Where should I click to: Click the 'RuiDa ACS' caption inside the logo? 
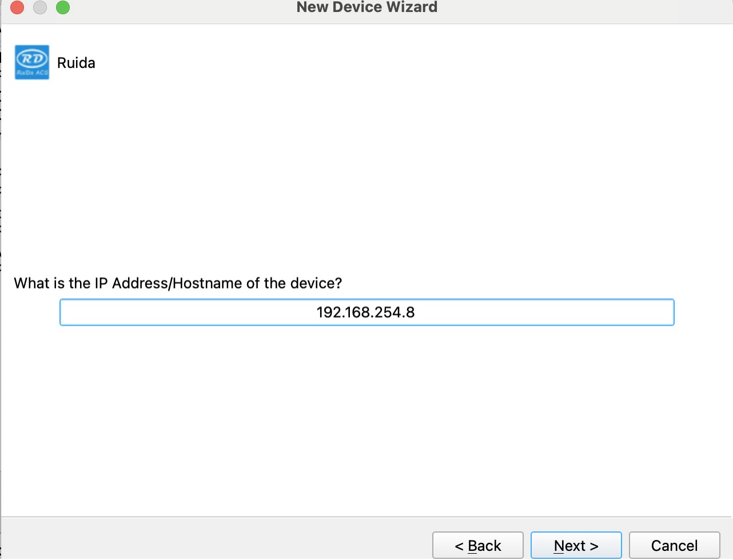[31, 74]
